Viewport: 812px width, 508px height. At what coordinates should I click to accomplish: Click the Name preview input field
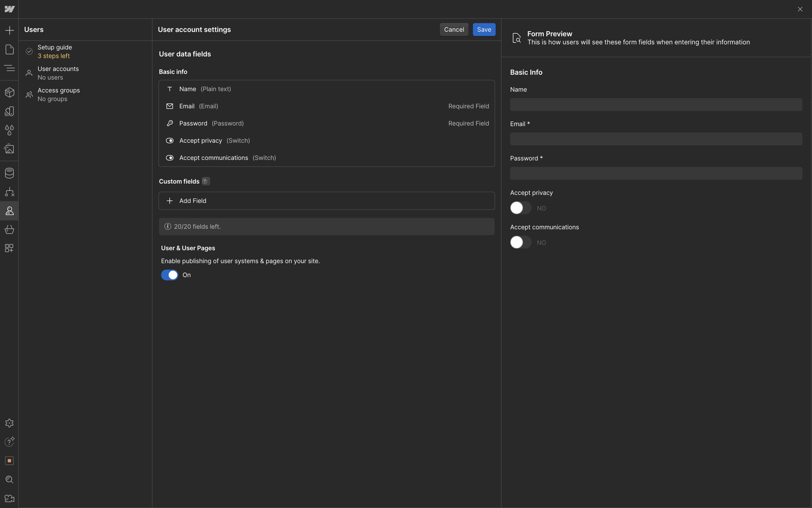click(x=656, y=105)
